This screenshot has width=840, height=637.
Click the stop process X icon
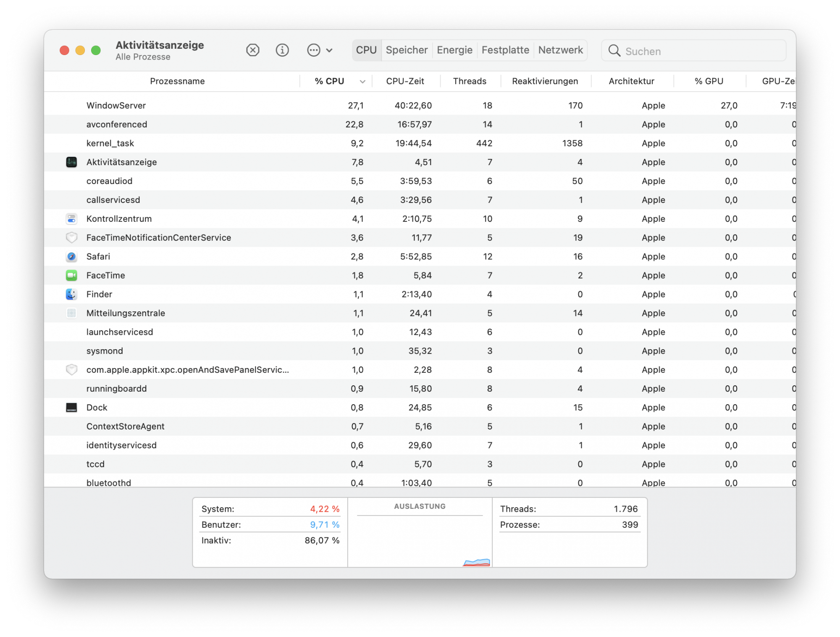252,50
